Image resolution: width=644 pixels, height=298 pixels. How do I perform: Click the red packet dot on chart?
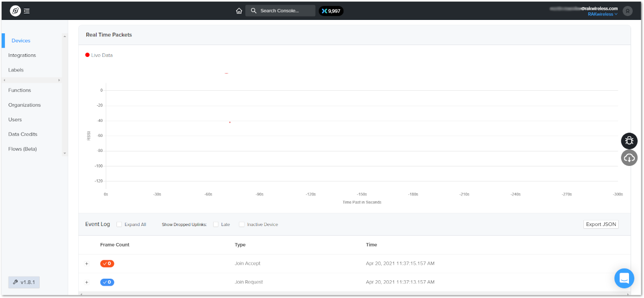[230, 122]
